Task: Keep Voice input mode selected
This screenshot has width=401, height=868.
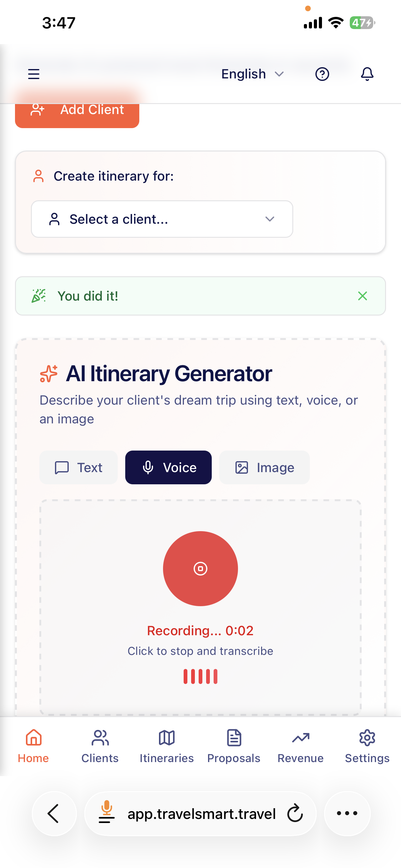Action: click(x=168, y=467)
